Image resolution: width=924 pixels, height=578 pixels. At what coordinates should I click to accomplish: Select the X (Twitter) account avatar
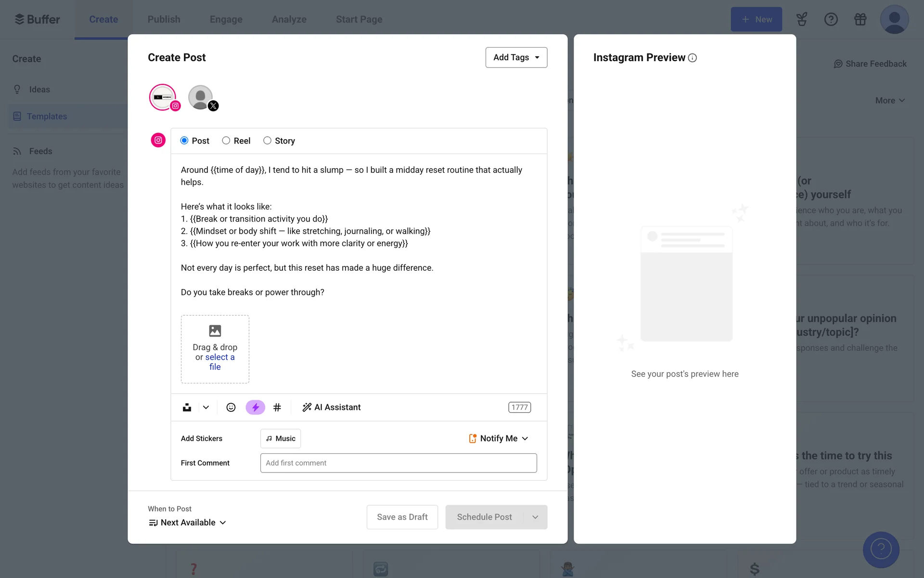click(201, 97)
